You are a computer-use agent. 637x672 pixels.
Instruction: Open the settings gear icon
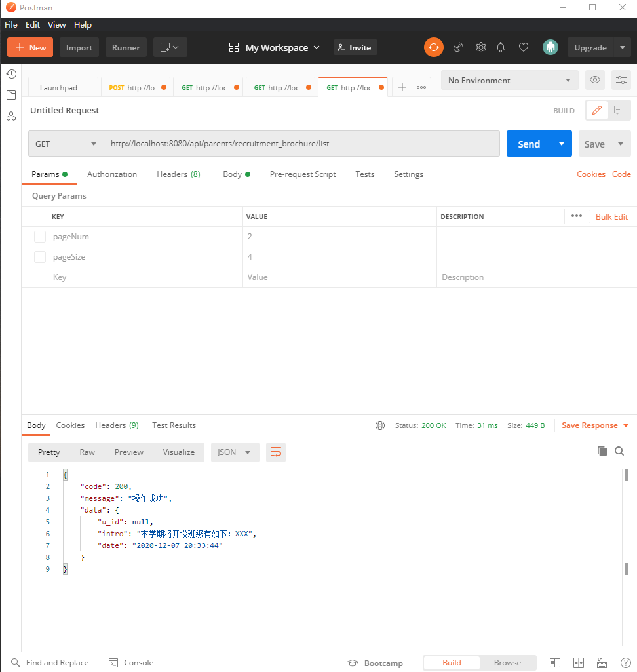click(x=480, y=47)
